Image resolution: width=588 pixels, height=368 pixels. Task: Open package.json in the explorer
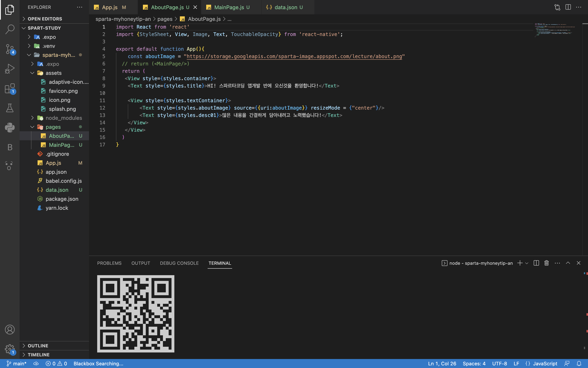point(55,199)
